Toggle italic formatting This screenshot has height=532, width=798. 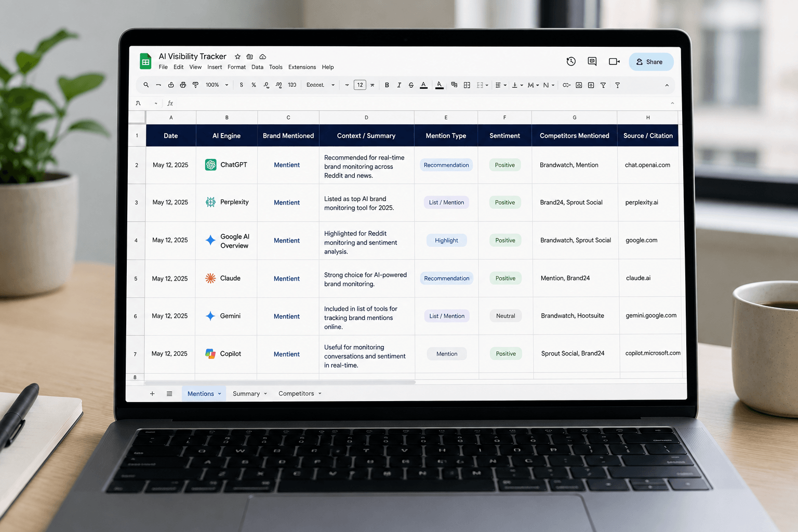click(x=399, y=85)
